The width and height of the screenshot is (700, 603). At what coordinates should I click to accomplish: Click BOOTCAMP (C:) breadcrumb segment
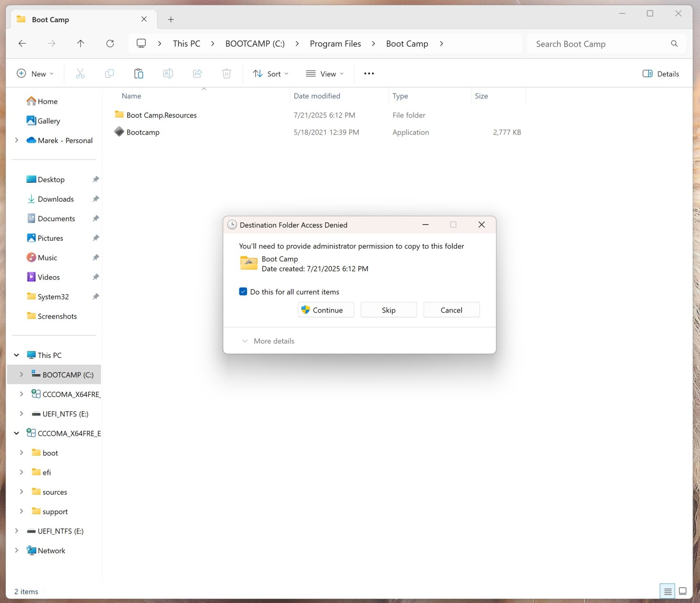point(255,43)
